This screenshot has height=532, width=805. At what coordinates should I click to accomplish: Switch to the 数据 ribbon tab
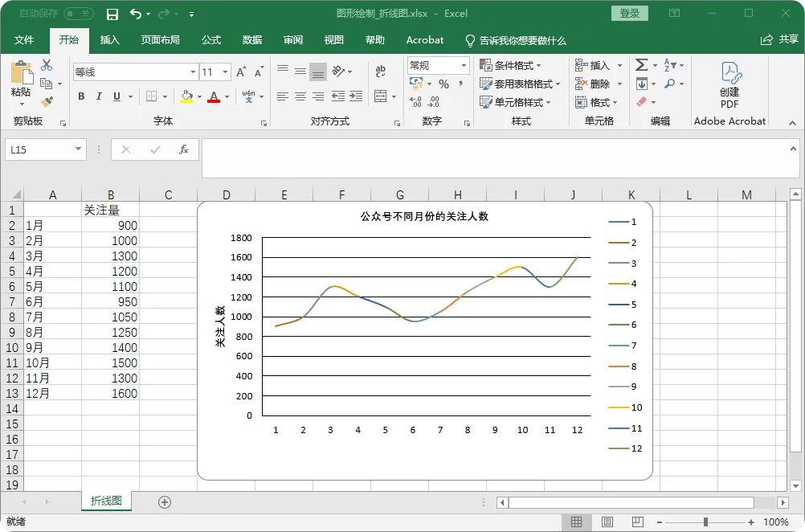click(252, 40)
